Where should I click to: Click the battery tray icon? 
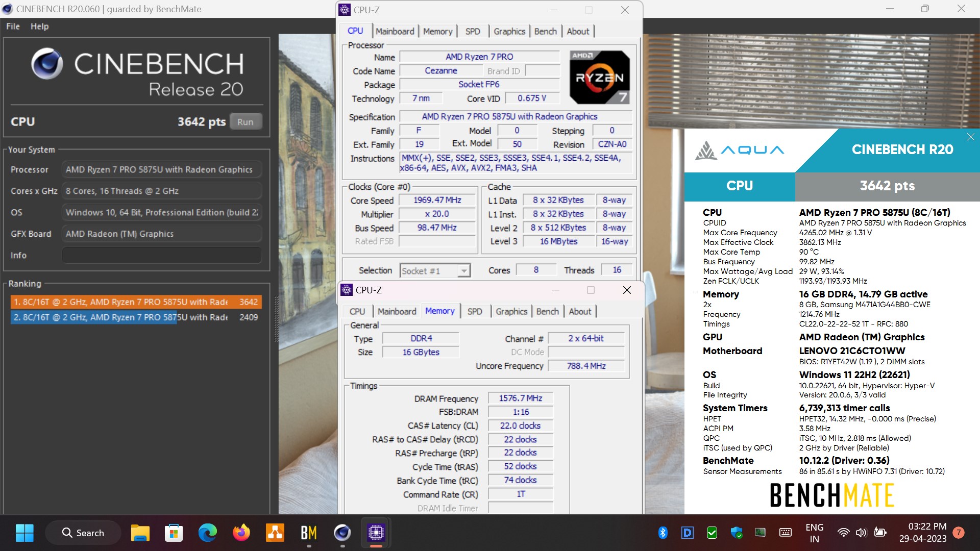point(880,533)
